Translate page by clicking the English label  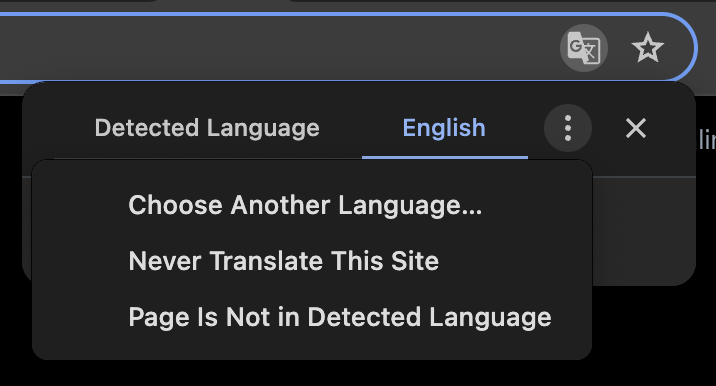[x=444, y=128]
